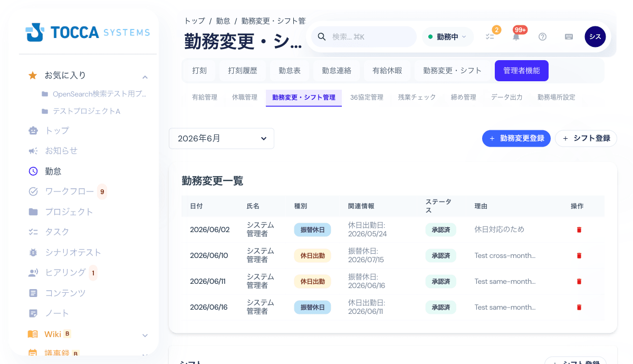The image size is (633, 364).
Task: Click トップ in the breadcrumb
Action: (195, 21)
